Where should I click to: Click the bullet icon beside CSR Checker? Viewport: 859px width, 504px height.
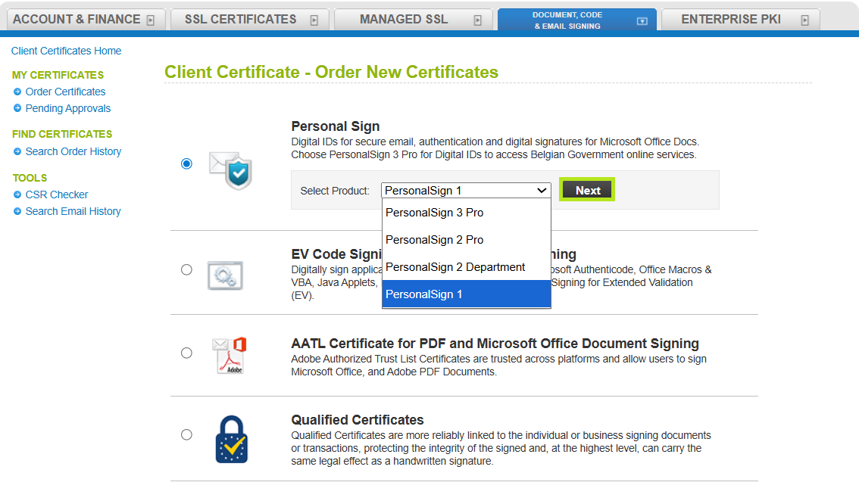[x=17, y=194]
